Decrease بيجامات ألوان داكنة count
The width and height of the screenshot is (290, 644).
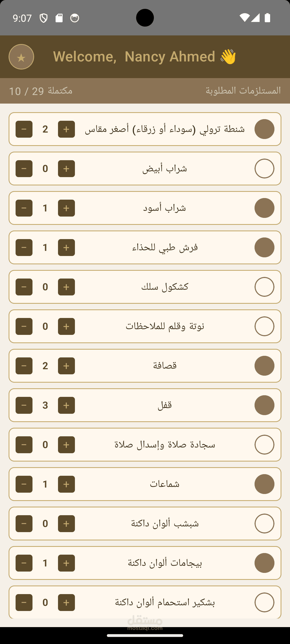click(24, 563)
